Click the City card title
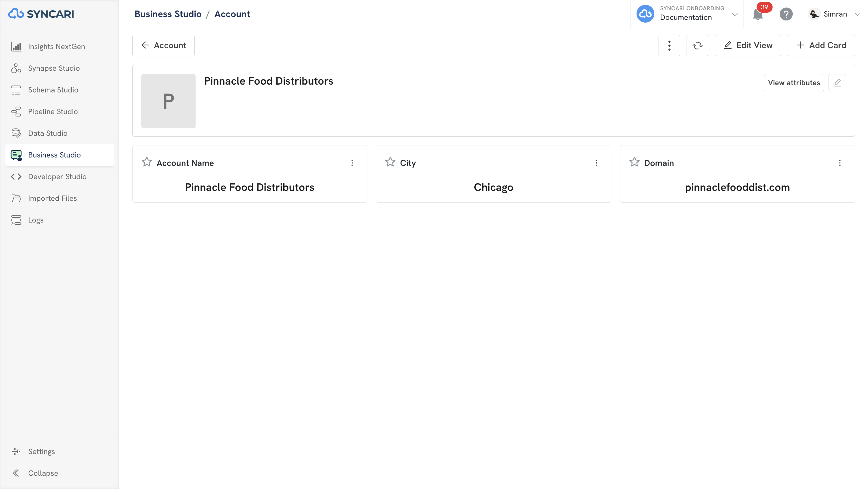The image size is (868, 489). pos(408,163)
